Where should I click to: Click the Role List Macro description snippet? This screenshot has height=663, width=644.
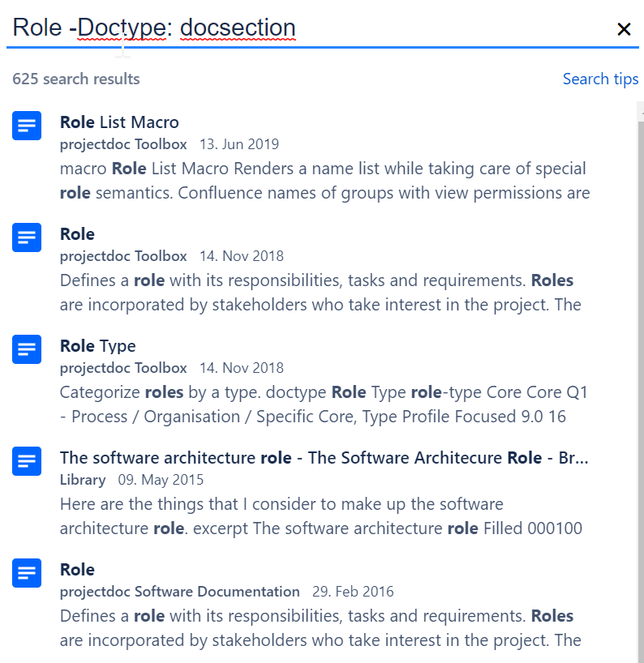click(323, 181)
